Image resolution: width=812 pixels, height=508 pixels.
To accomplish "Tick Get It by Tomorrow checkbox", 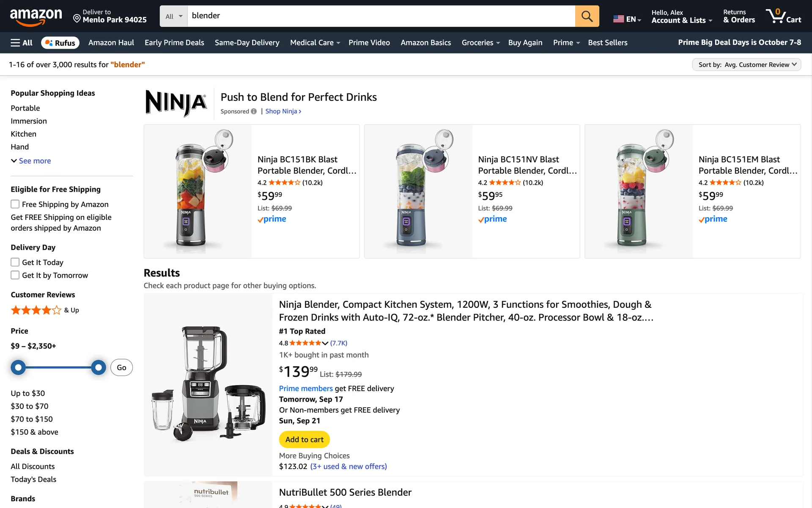I will 15,275.
